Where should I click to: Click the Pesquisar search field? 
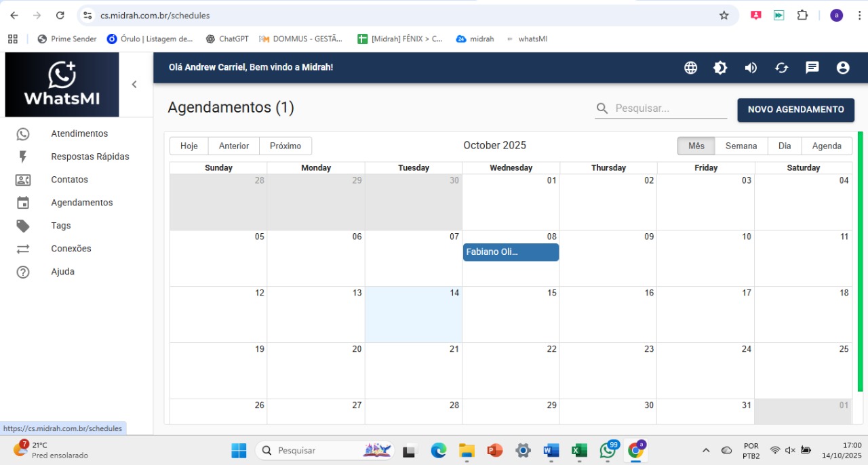click(669, 108)
